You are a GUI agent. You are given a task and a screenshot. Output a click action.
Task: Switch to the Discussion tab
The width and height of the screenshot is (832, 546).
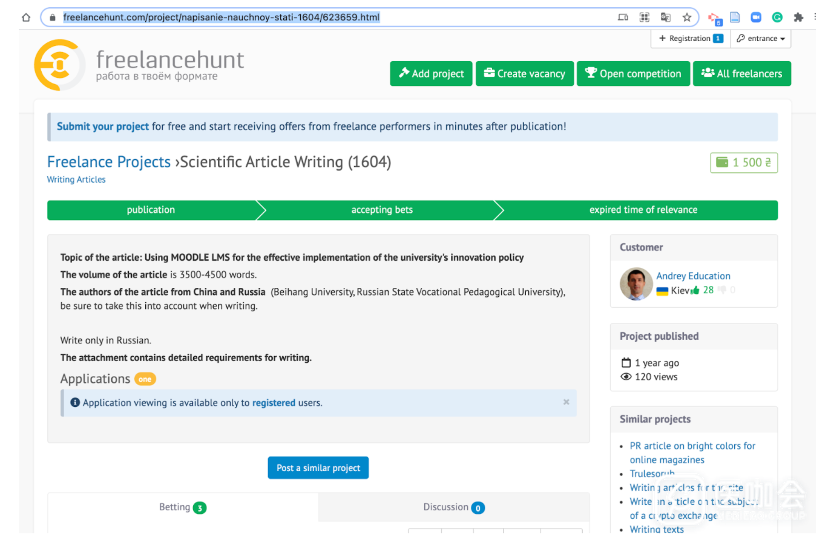[453, 507]
